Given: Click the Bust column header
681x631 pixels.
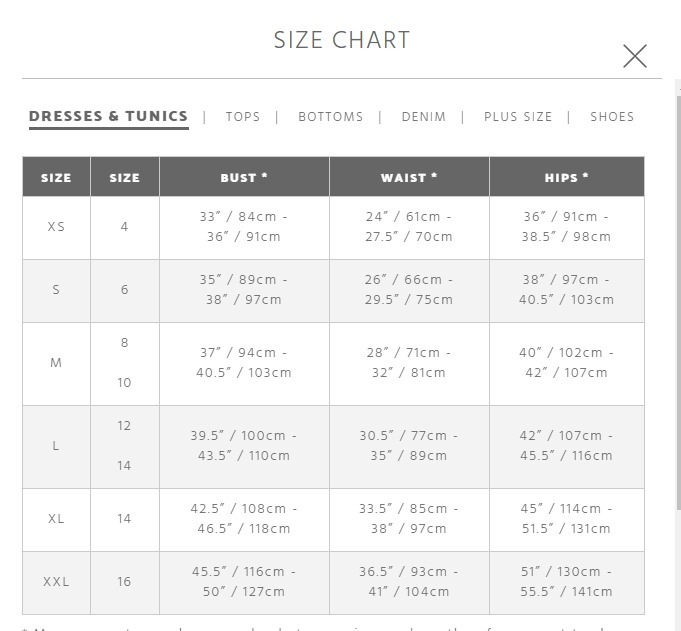Looking at the screenshot, I should tap(244, 177).
